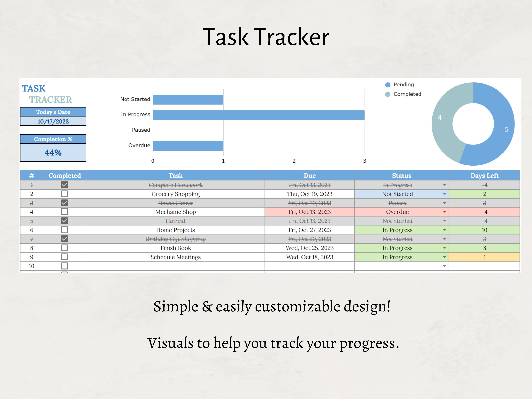Expand the empty status dropdown on row 10
Viewport: 532px width, 399px height.
(444, 266)
